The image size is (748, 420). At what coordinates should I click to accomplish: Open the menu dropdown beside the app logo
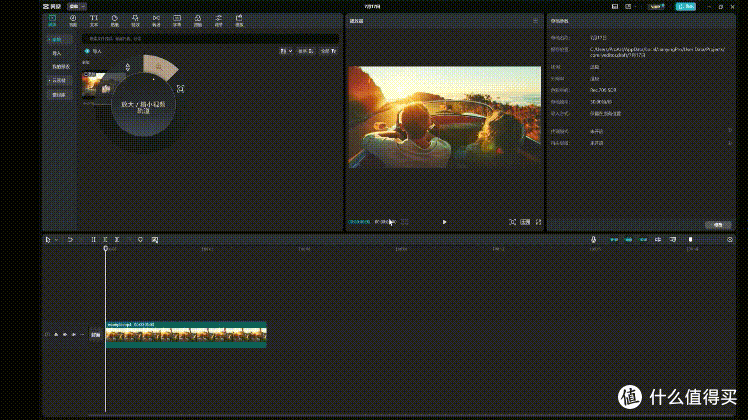coord(76,7)
